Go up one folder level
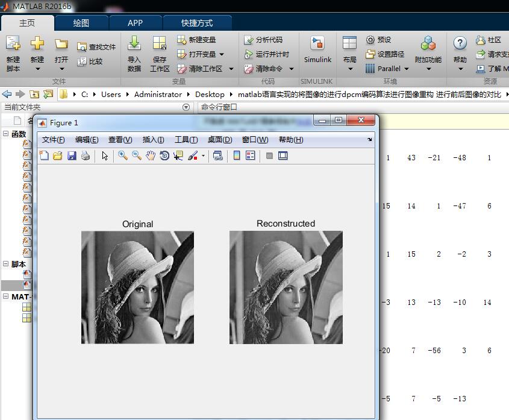509x420 pixels. pyautogui.click(x=34, y=94)
